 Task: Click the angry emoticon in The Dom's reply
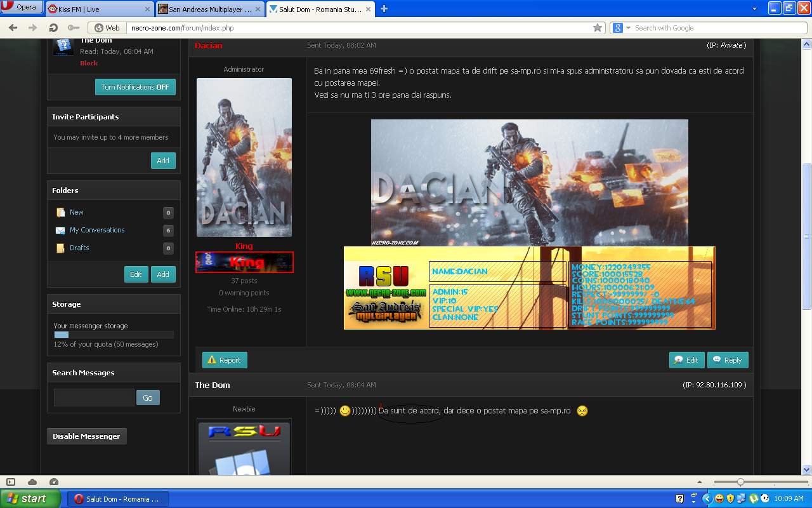582,411
